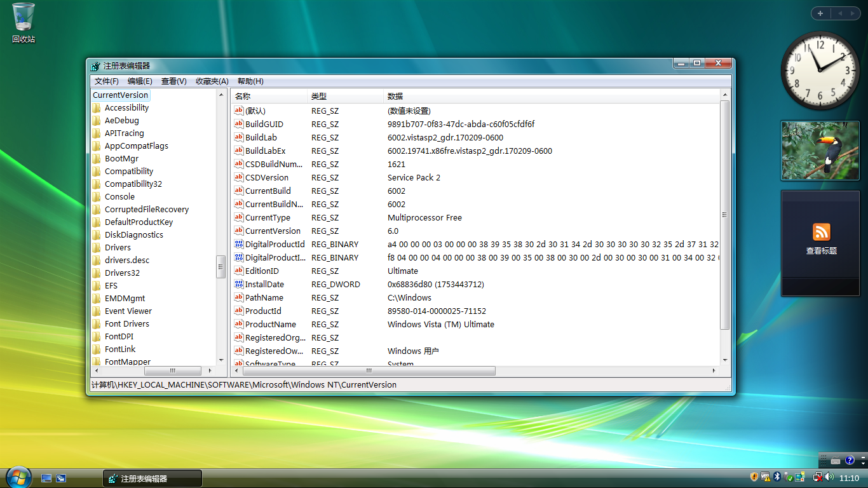Select the CurrentType value

[x=268, y=217]
